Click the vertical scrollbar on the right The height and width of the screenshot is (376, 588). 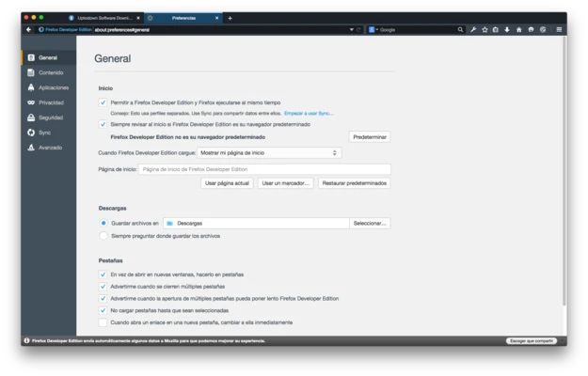click(564, 171)
